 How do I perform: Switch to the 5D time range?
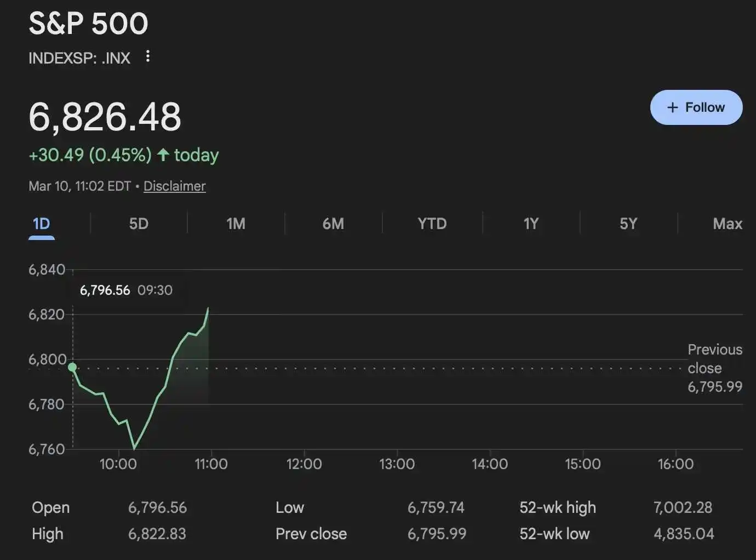click(x=139, y=224)
